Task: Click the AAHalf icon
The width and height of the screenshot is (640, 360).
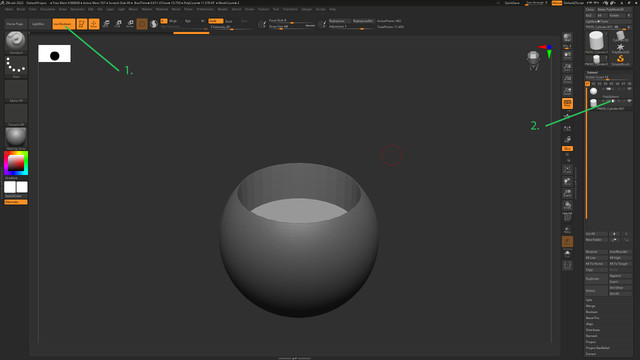Action: [x=567, y=91]
